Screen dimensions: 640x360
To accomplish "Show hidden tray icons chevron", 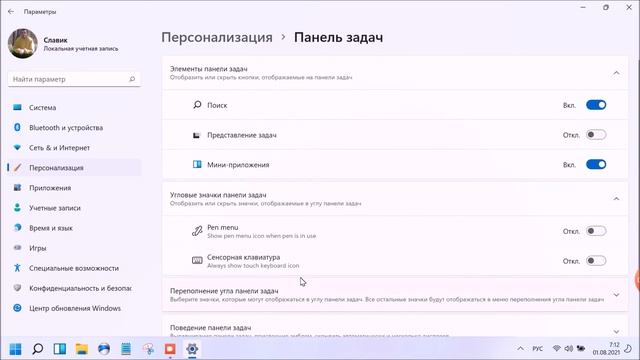I will [520, 349].
